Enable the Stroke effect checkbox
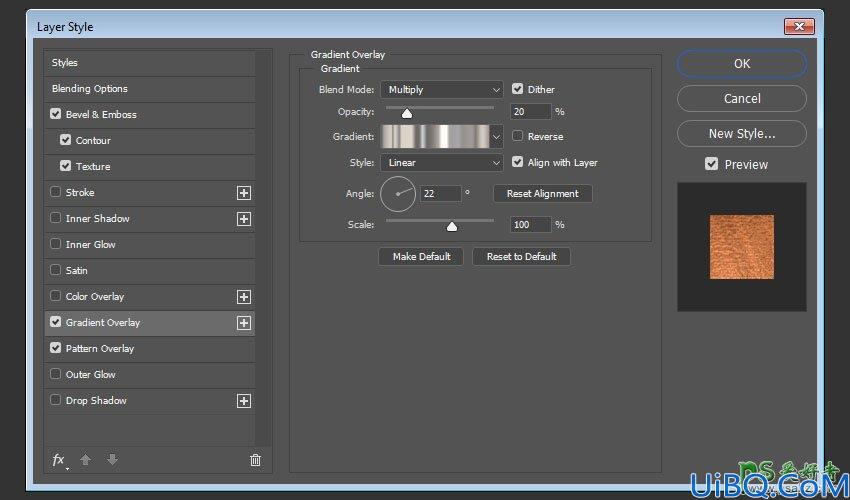 (x=55, y=191)
